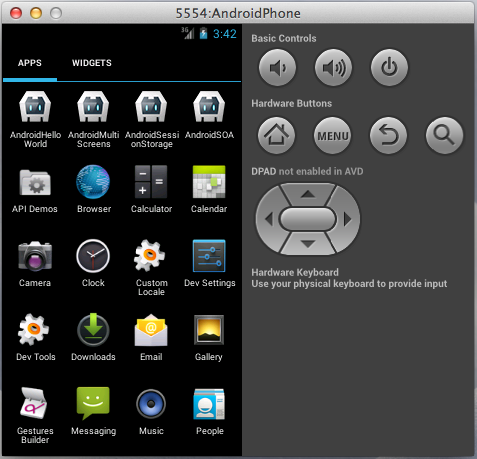The image size is (477, 459).
Task: Click the MENU hardware button
Action: click(332, 135)
